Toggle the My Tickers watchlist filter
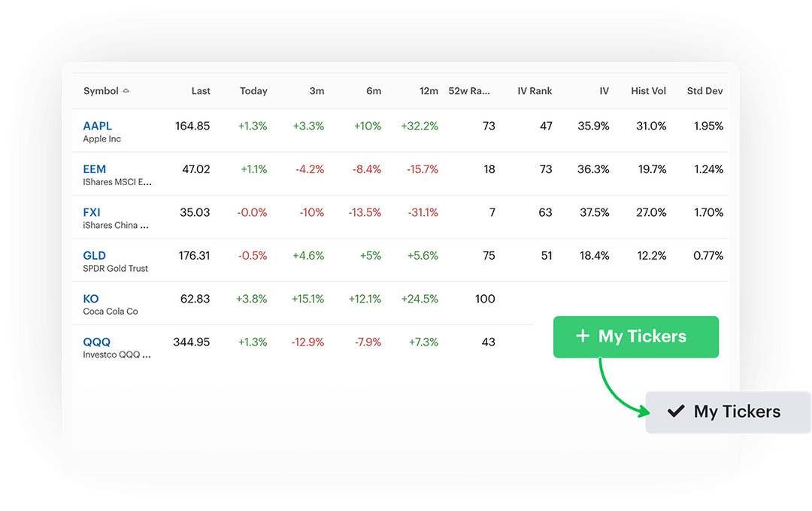Screen dimensions: 812x511 pyautogui.click(x=636, y=336)
